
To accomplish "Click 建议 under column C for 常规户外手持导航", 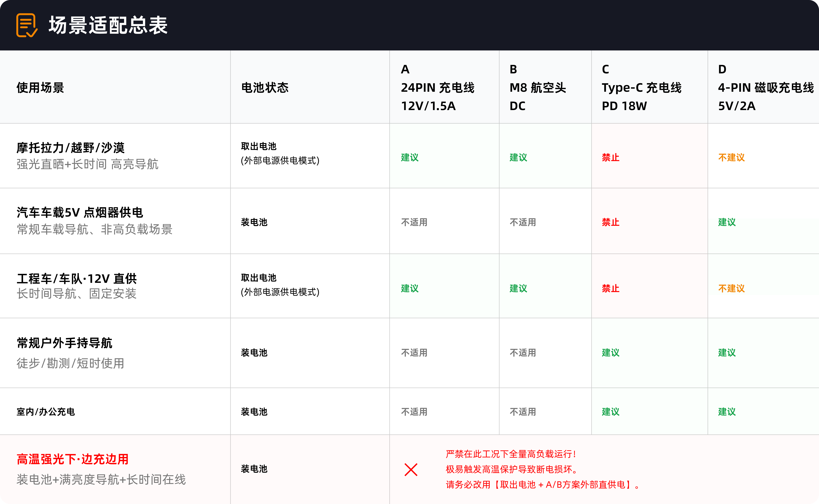I will click(611, 353).
